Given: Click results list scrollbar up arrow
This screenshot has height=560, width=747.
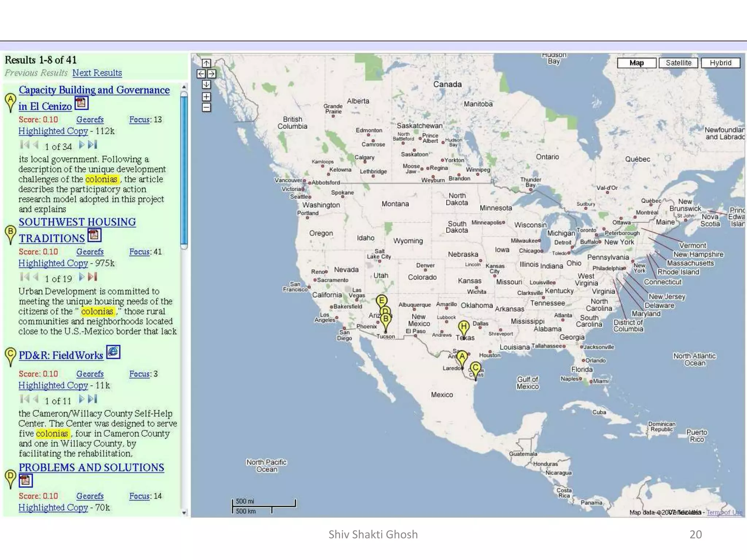Looking at the screenshot, I should [x=184, y=87].
